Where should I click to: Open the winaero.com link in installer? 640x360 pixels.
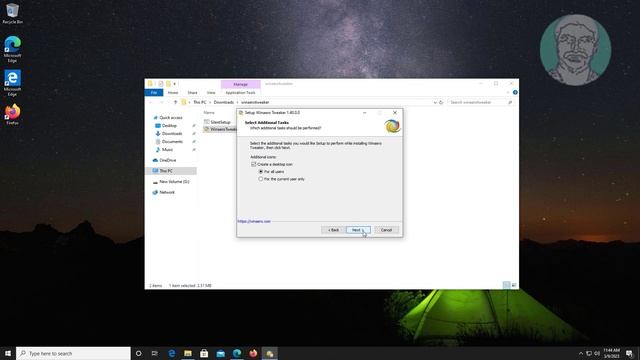[254, 221]
